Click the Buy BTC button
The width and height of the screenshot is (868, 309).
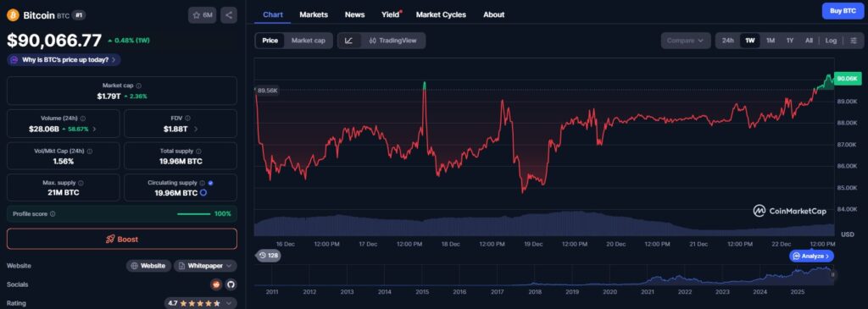click(843, 11)
